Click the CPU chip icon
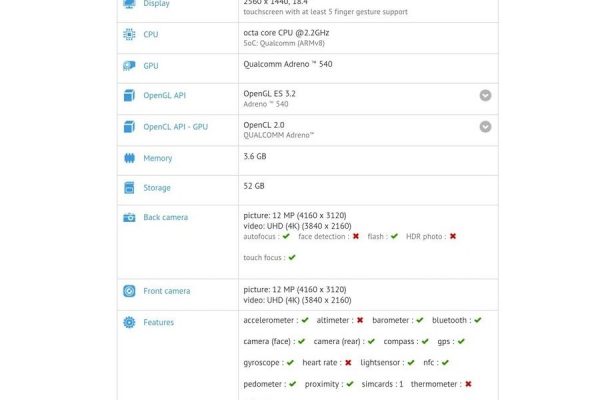Viewport: 600px width, 400px height. 129,35
